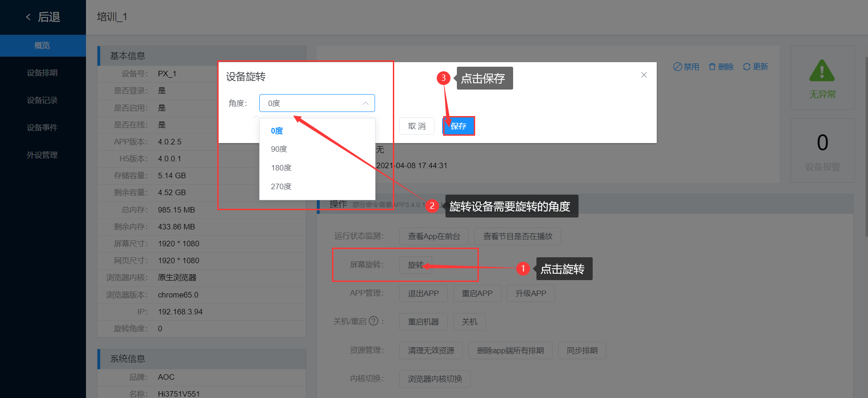Click the 培训_1 page title
Image resolution: width=868 pixels, height=398 pixels.
[112, 17]
